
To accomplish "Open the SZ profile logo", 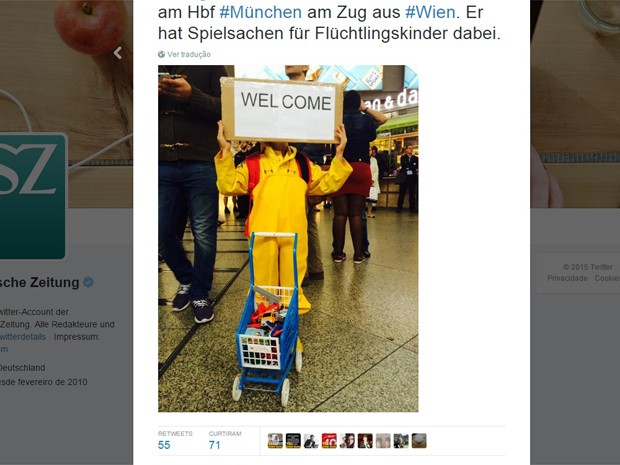I will click(32, 197).
